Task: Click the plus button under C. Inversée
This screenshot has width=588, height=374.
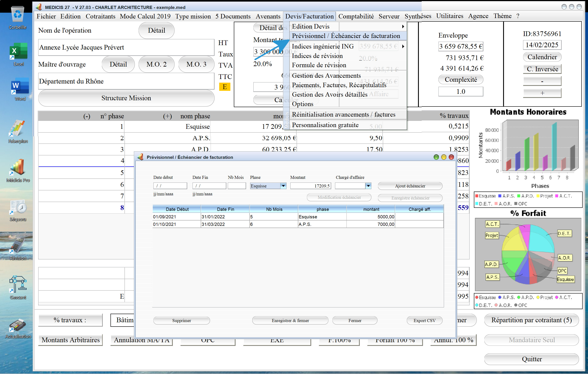Action: click(x=542, y=93)
